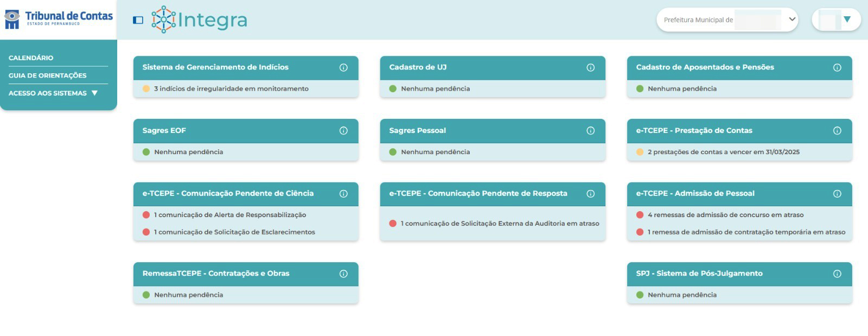Open info for Comunicação Pendente de Resposta
The height and width of the screenshot is (336, 868).
tap(590, 194)
